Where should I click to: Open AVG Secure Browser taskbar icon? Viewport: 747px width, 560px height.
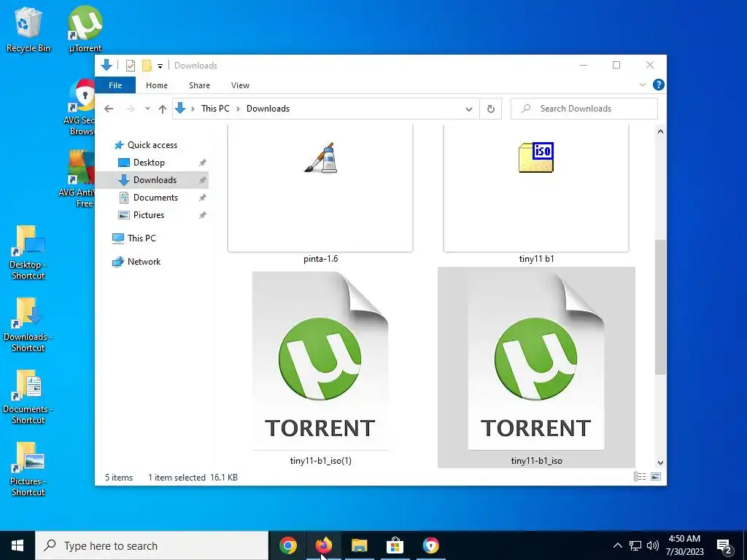[x=430, y=545]
